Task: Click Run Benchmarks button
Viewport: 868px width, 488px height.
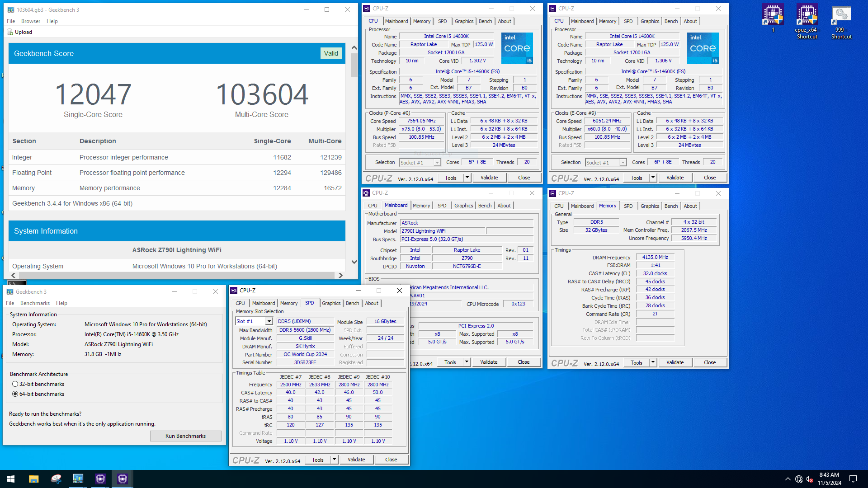Action: coord(185,436)
